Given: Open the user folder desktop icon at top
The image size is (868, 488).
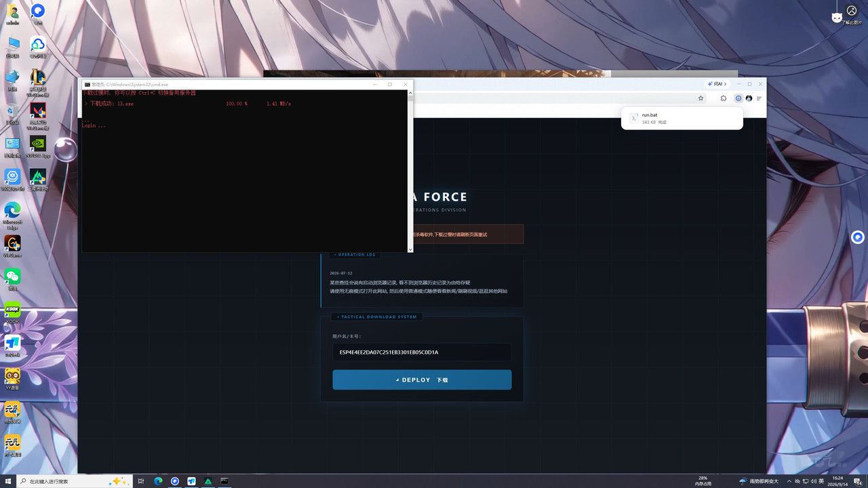Looking at the screenshot, I should tap(12, 14).
